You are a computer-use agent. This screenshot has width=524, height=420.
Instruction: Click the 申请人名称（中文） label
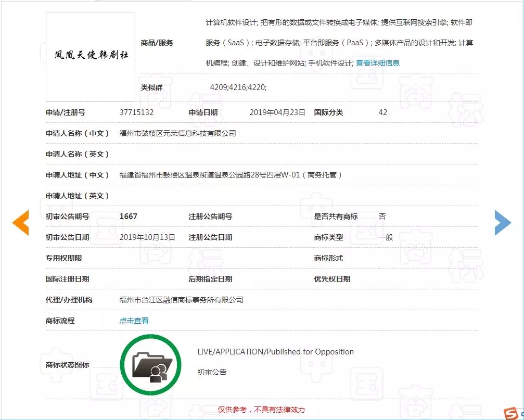click(77, 133)
